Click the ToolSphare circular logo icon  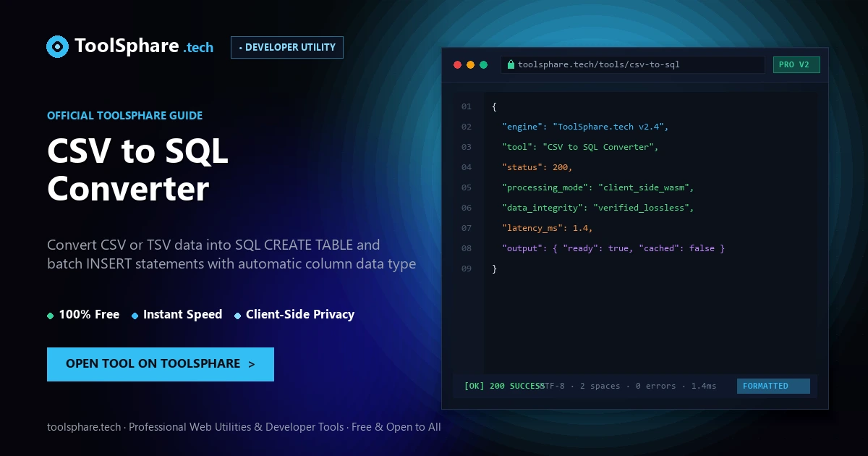point(57,46)
